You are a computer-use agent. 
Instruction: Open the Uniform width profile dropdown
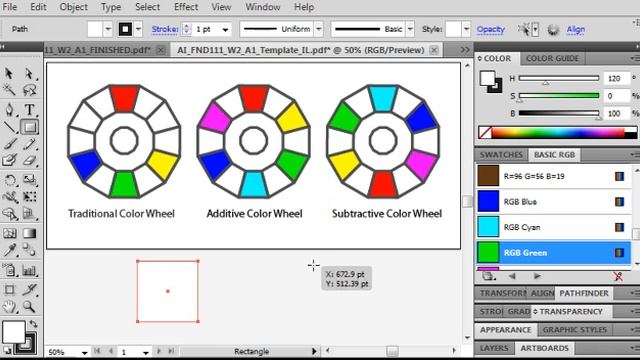319,29
